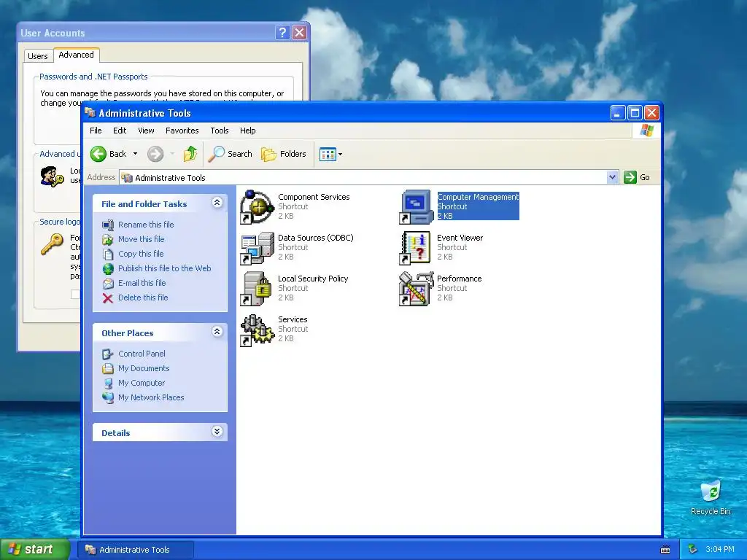Select the Data Sources (ODBC) icon
Viewport: 747px width, 560px height.
(258, 248)
